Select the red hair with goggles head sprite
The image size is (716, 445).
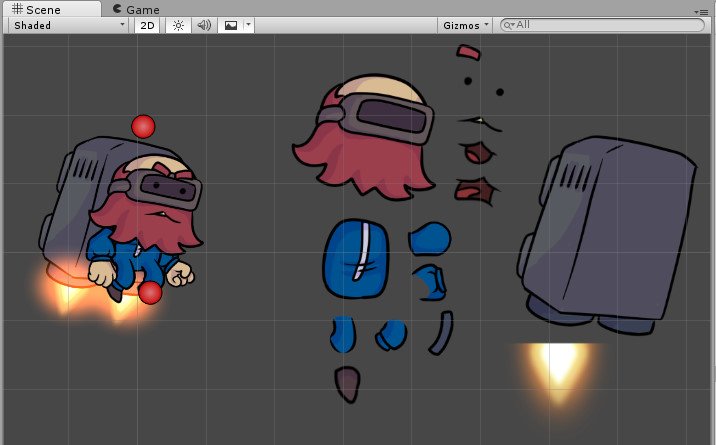[363, 137]
